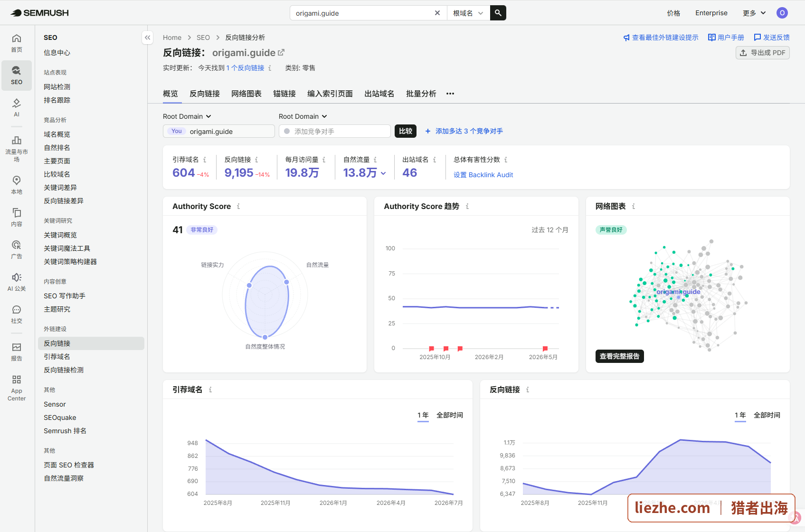This screenshot has height=532, width=805.
Task: Switch to 编入索引页面 tab
Action: [x=330, y=94]
